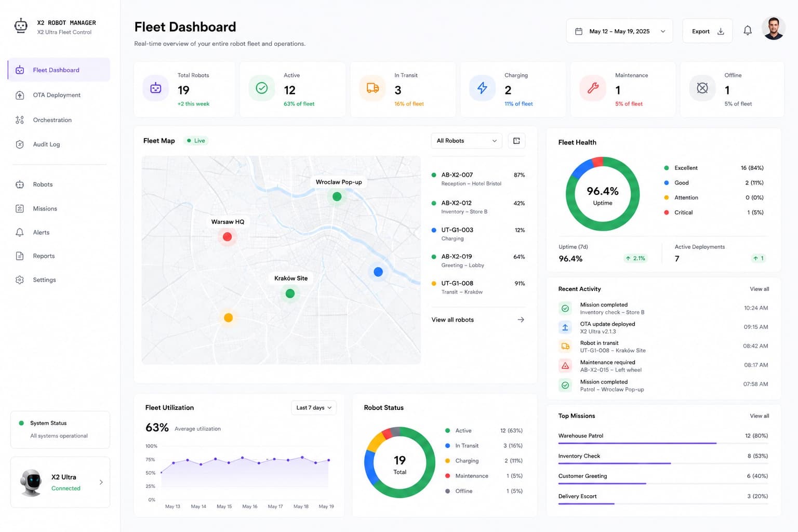Click the Excellent legend color dot

(x=666, y=168)
